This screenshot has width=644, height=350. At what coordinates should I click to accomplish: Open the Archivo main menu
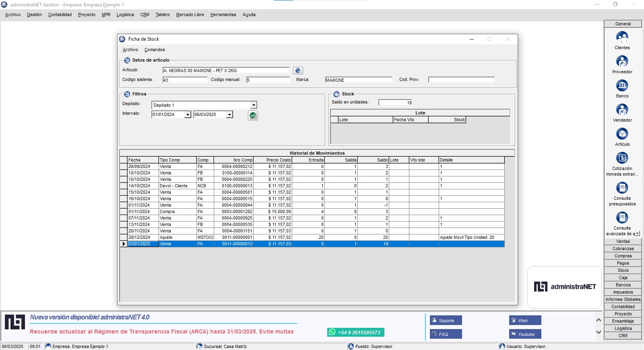13,14
